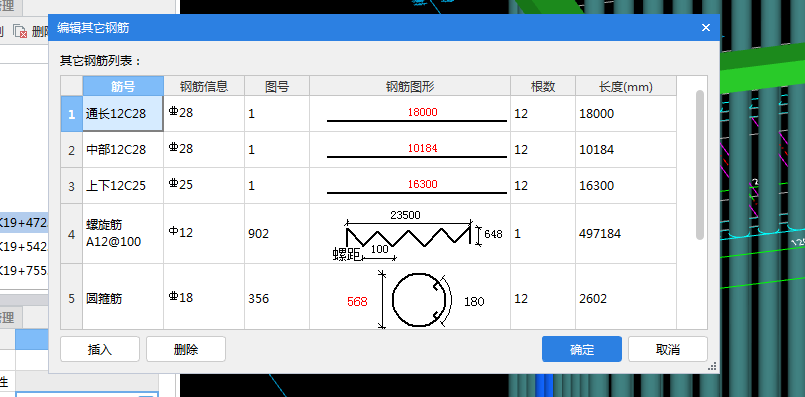Select the 钢筋信息 column header
The image size is (805, 397).
204,86
